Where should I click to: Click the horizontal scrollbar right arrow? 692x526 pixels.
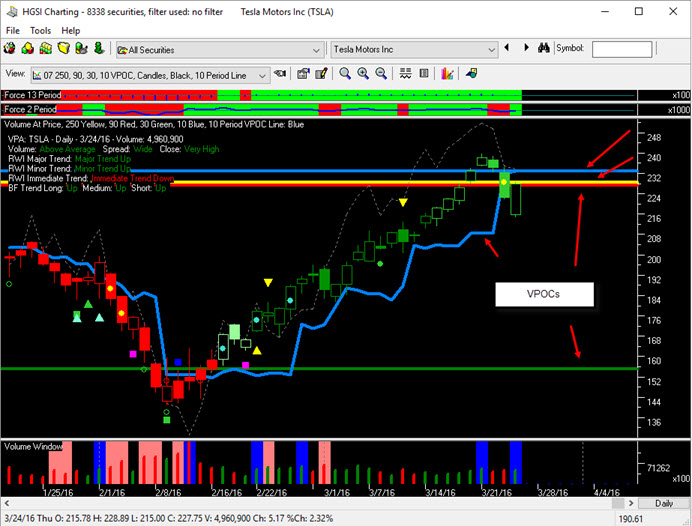point(631,503)
